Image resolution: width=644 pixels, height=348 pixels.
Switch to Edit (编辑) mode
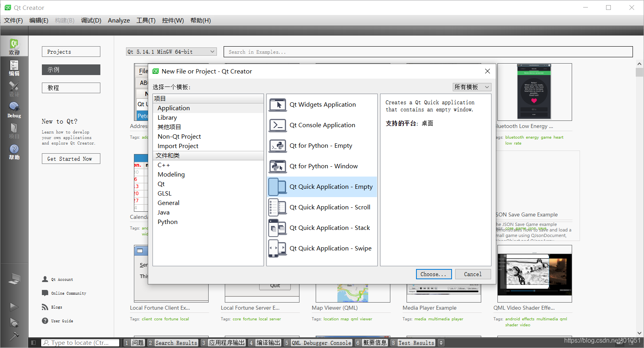pyautogui.click(x=14, y=68)
